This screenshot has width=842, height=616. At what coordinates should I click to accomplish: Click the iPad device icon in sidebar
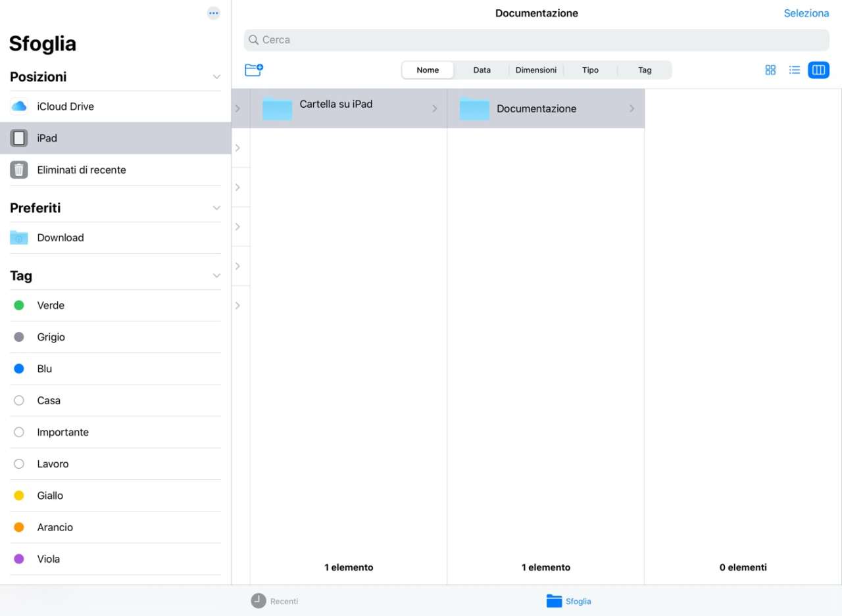coord(19,138)
